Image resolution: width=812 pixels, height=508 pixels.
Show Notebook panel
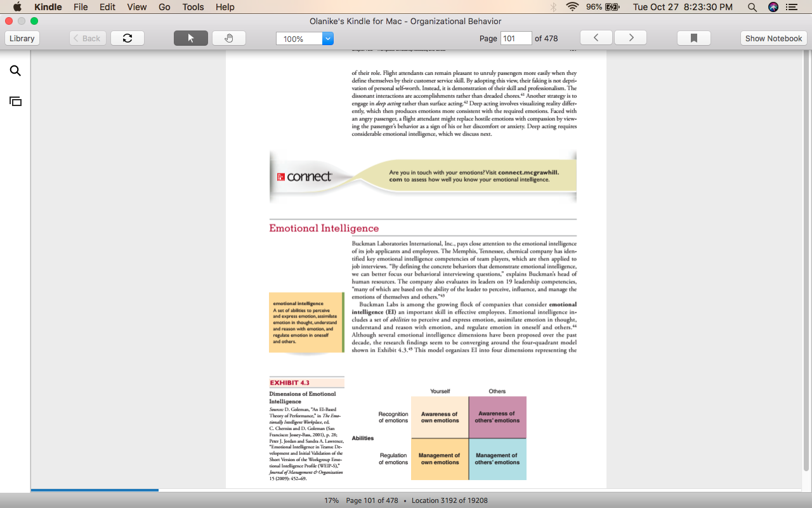(773, 38)
